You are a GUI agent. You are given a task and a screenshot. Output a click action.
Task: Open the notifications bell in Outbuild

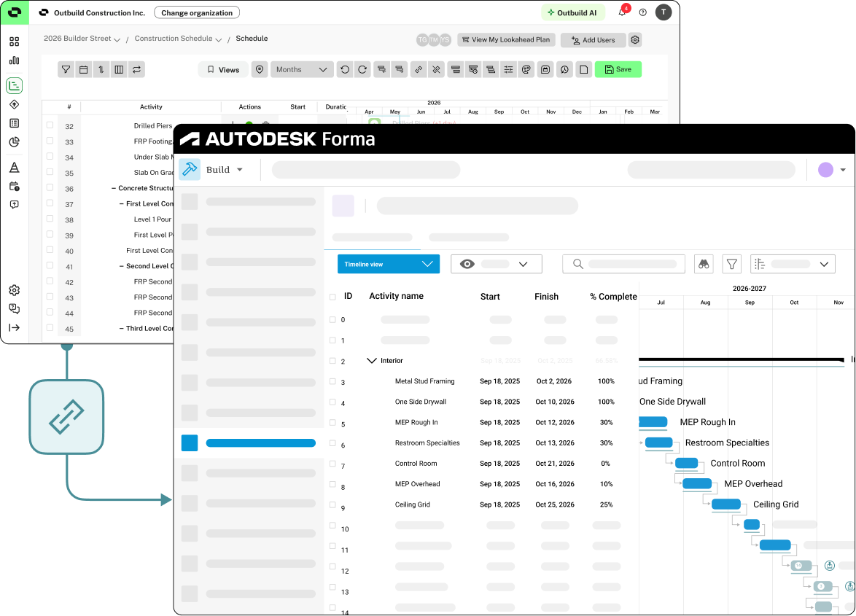623,12
